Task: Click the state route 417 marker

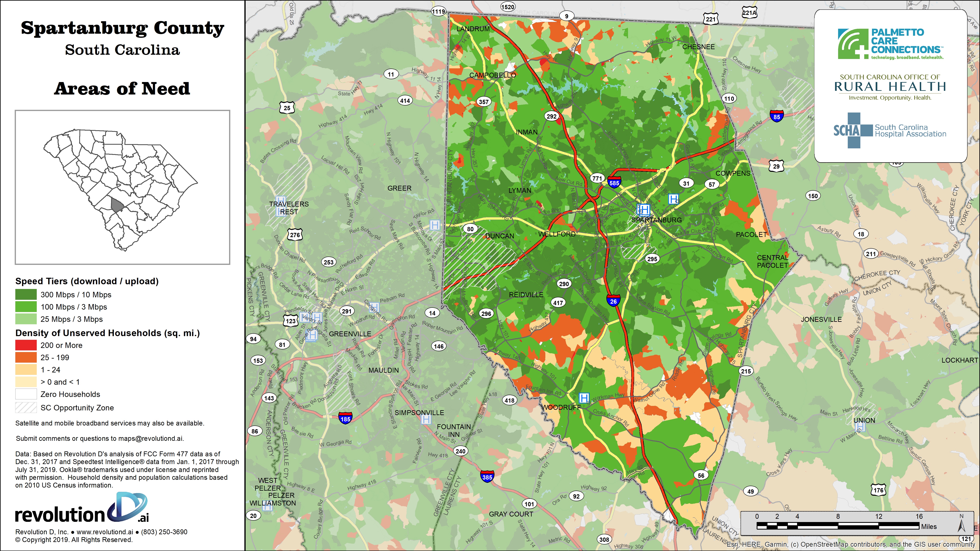Action: 558,303
